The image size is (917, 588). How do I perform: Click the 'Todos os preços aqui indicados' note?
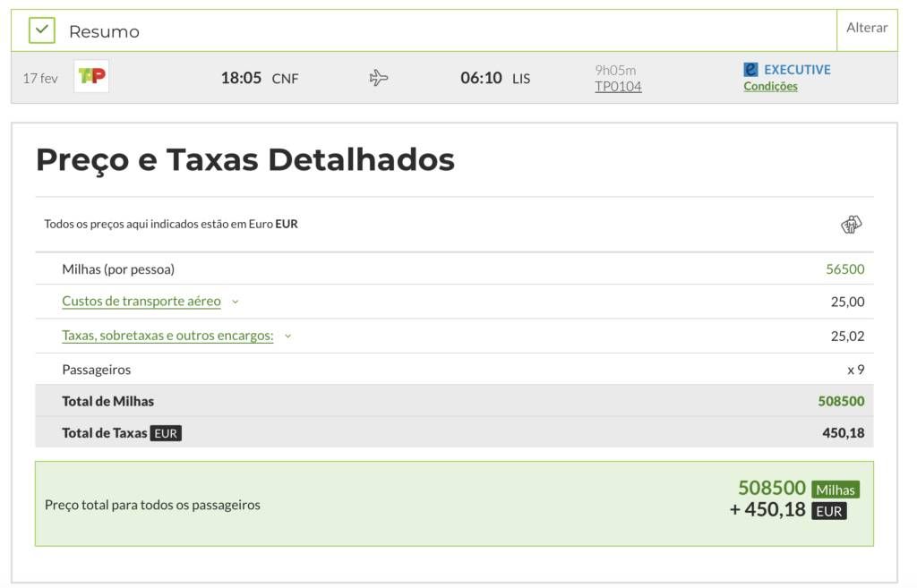coord(171,224)
